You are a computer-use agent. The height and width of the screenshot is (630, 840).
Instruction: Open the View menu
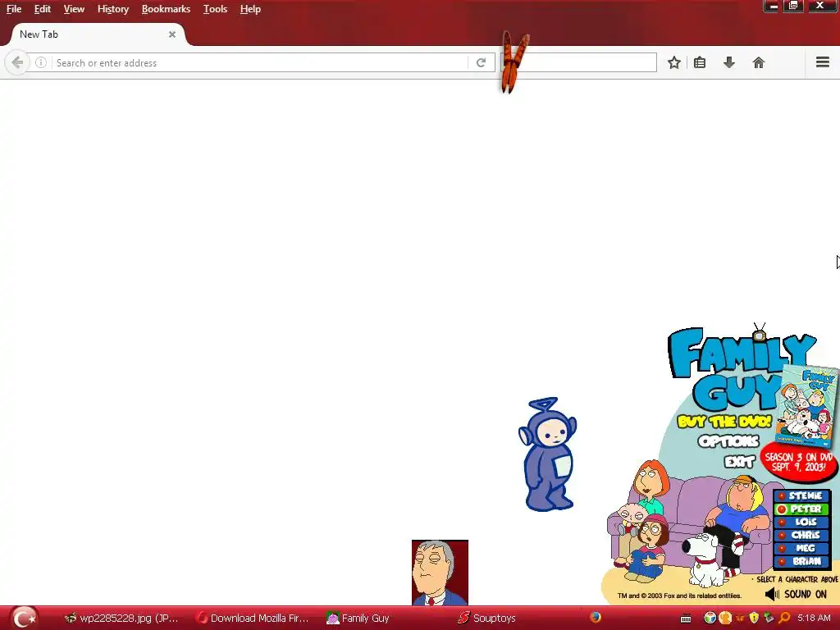[74, 9]
